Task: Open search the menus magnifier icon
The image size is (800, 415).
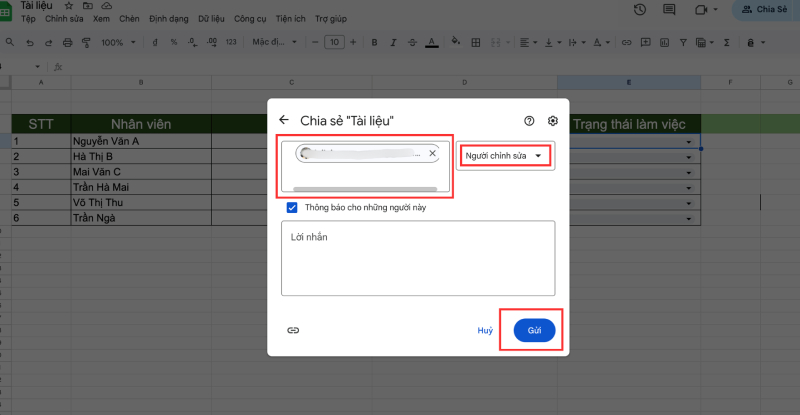Action: 10,42
